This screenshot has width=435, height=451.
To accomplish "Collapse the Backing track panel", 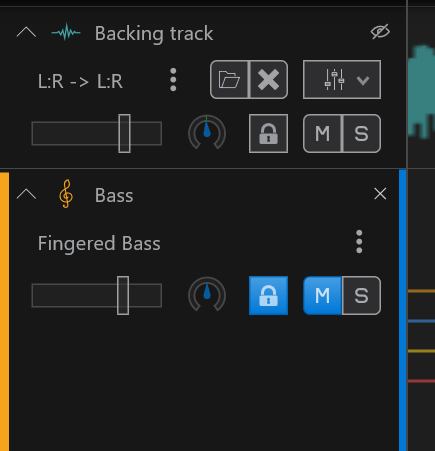I will click(x=26, y=32).
